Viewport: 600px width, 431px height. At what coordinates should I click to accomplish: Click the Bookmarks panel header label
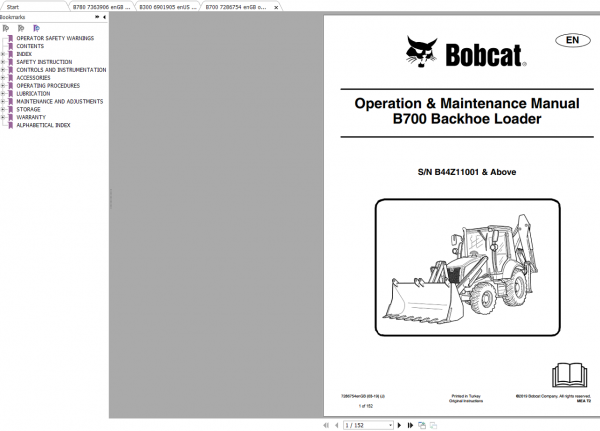[13, 17]
